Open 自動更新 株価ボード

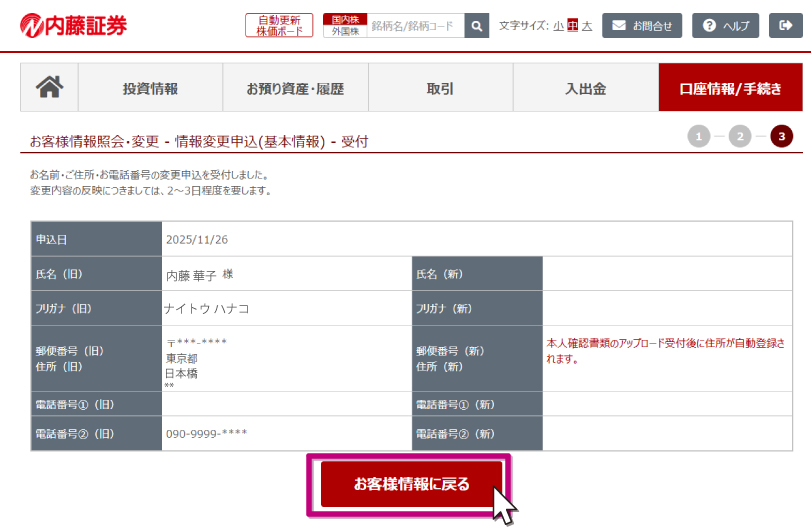pyautogui.click(x=278, y=26)
